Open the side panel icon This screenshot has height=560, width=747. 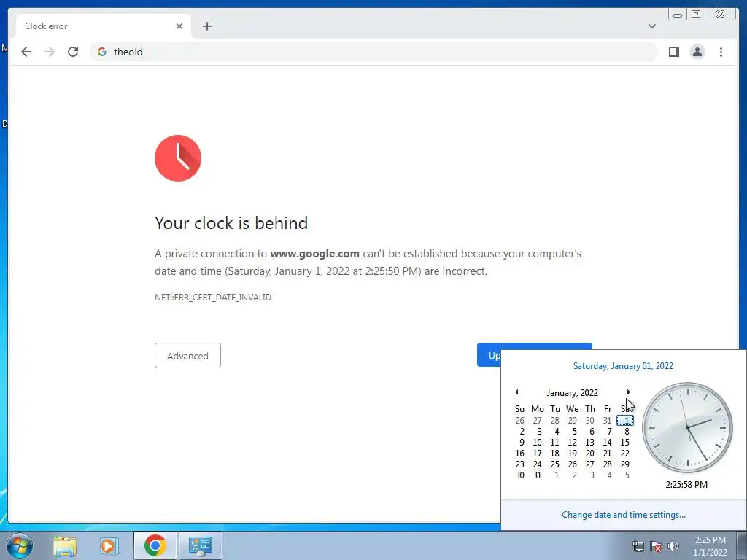pos(673,52)
